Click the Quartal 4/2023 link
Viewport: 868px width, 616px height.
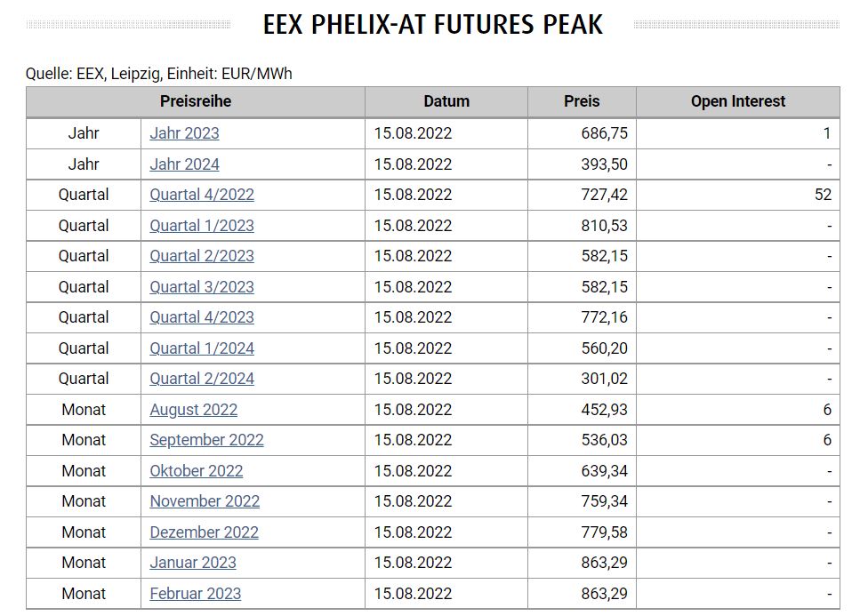[x=202, y=317]
